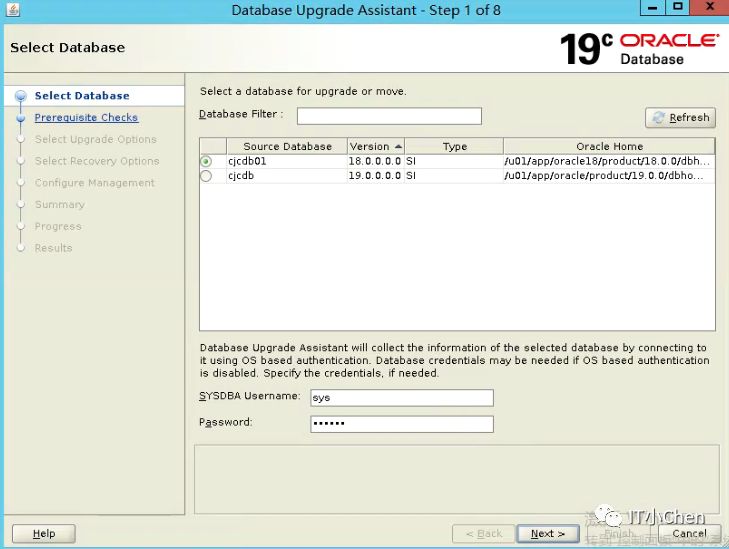Viewport: 729px width, 549px height.
Task: Open the Prerequisite Checks step link
Action: (86, 117)
